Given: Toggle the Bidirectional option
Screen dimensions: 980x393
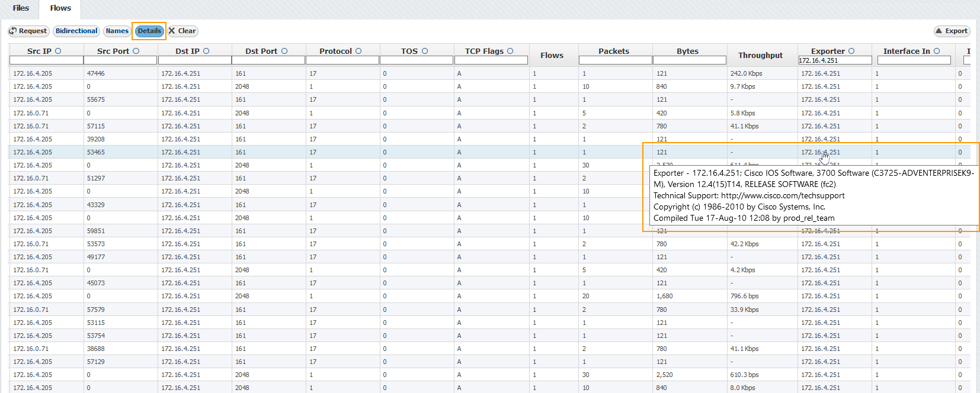Looking at the screenshot, I should [x=76, y=31].
